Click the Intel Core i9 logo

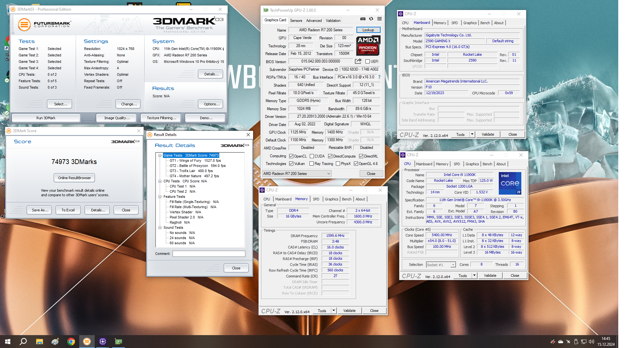point(510,183)
